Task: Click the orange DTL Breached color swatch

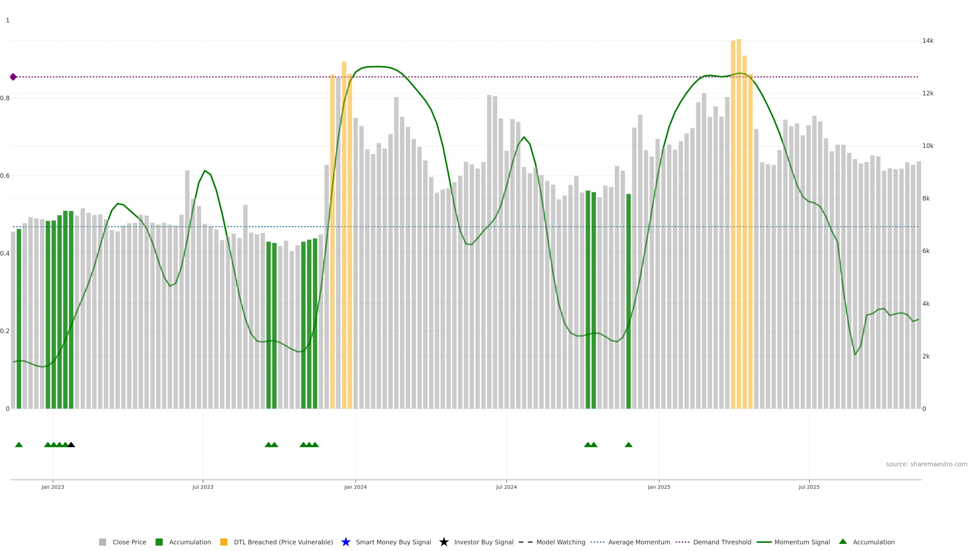Action: tap(224, 542)
